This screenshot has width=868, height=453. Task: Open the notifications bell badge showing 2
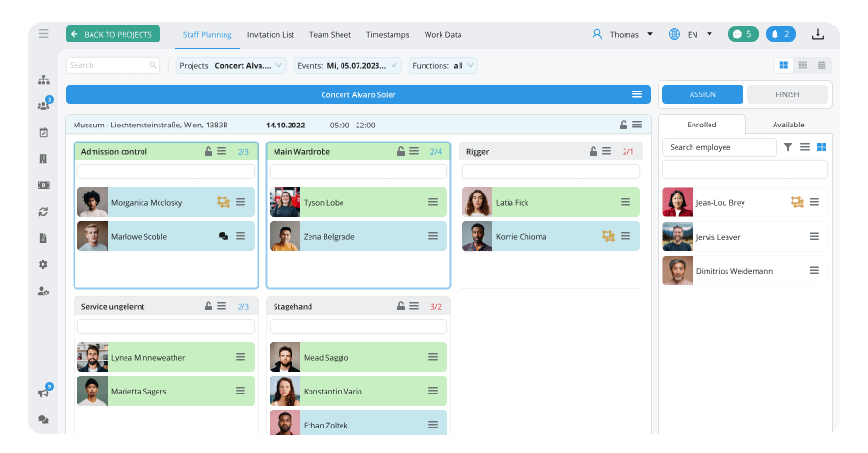(x=780, y=34)
